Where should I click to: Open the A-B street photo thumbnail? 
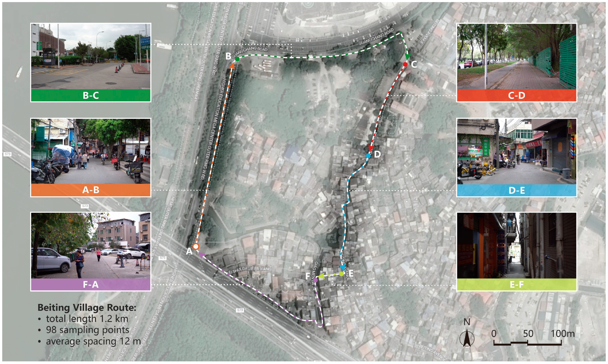[90, 151]
